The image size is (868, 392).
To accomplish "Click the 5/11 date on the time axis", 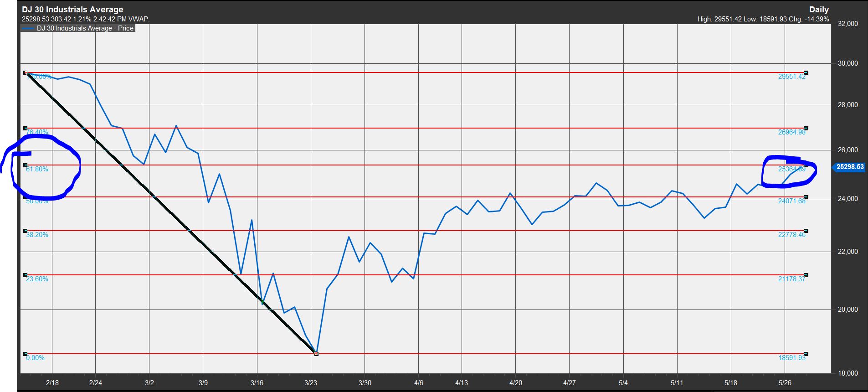I will (677, 383).
